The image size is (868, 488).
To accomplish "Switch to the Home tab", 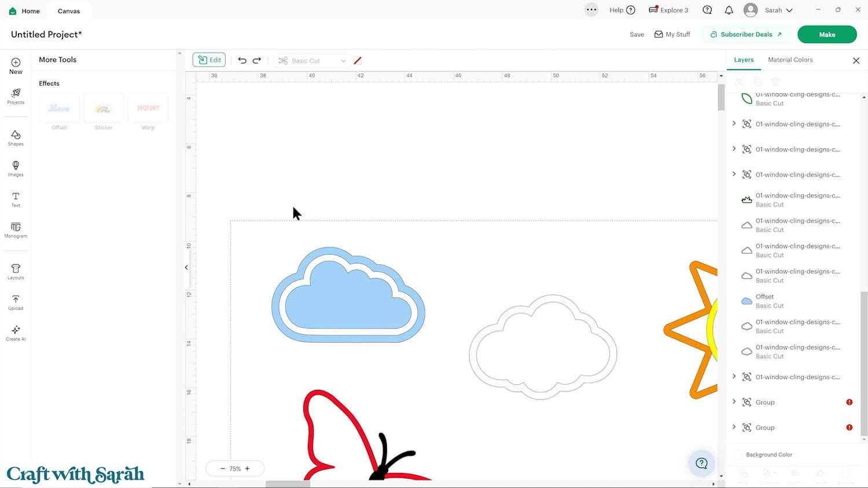I will click(25, 11).
